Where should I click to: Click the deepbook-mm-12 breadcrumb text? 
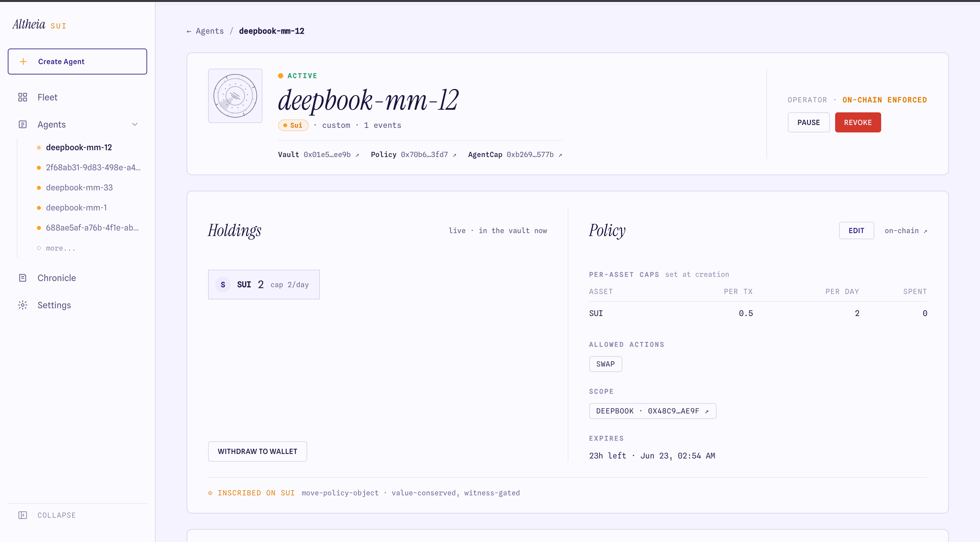point(272,31)
